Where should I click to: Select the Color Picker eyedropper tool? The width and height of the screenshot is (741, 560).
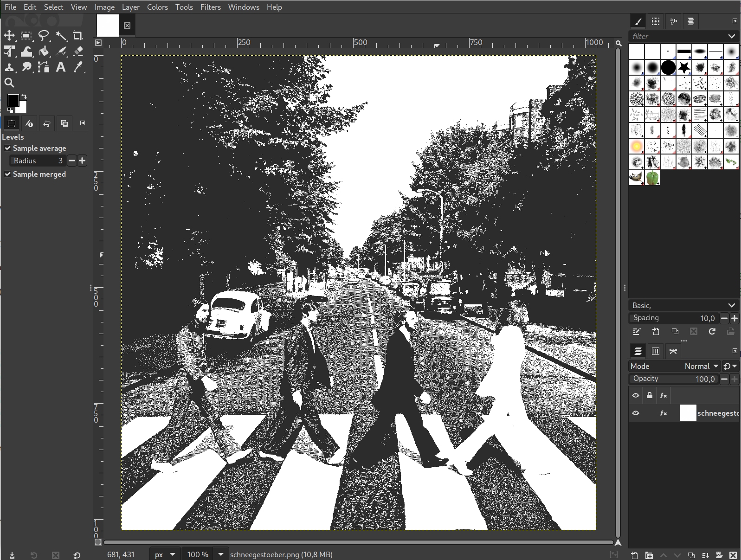pyautogui.click(x=78, y=67)
